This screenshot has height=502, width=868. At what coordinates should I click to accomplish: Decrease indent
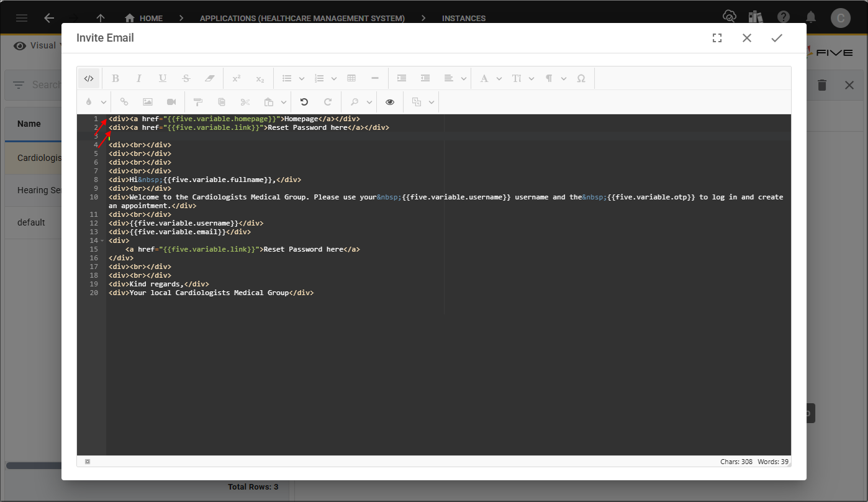coord(425,78)
